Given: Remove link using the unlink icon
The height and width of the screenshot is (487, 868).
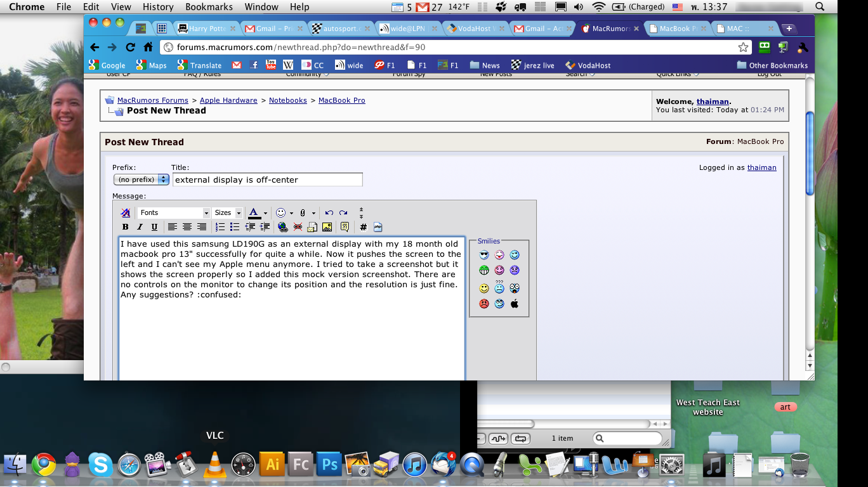Looking at the screenshot, I should tap(298, 227).
